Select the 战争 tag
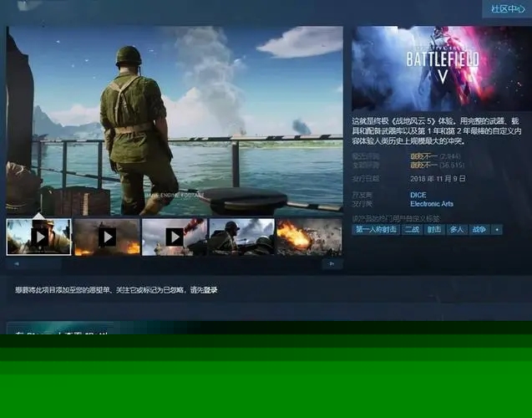 pos(479,230)
